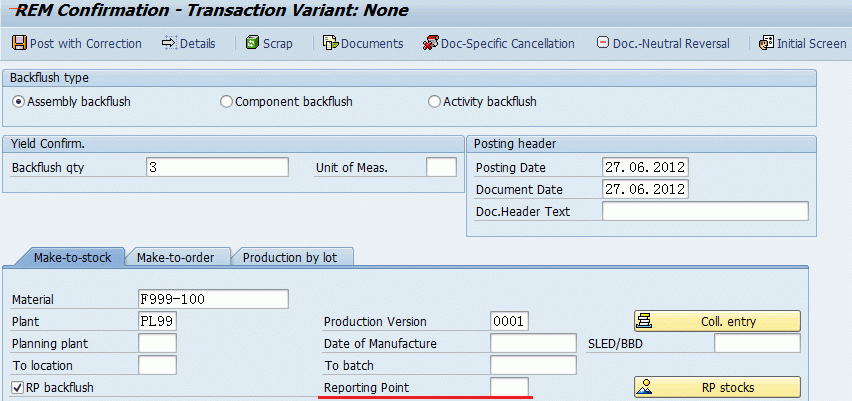
Task: Select Activity backflush radio button
Action: coord(434,102)
